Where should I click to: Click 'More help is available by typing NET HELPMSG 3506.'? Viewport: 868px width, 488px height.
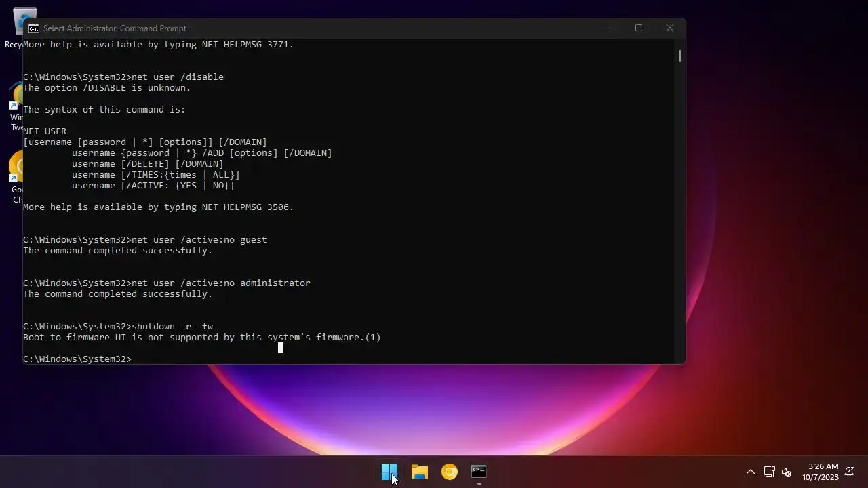159,207
